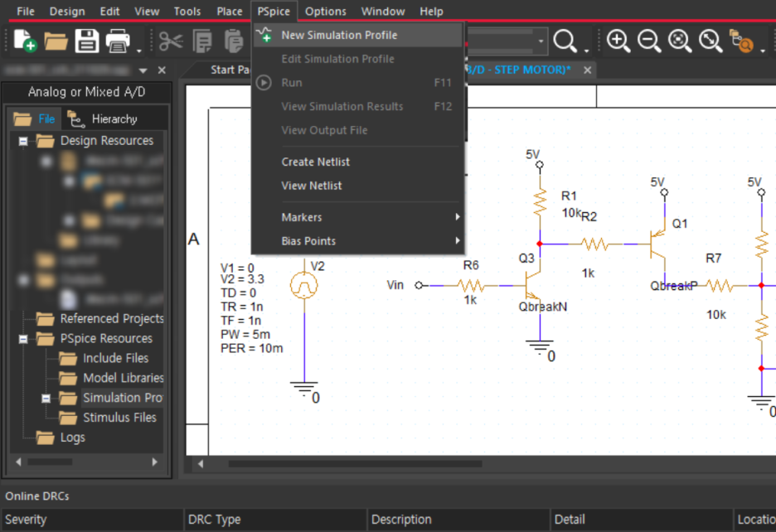
Task: Open the dropdown arrow beside the Print icon
Action: pos(139,51)
